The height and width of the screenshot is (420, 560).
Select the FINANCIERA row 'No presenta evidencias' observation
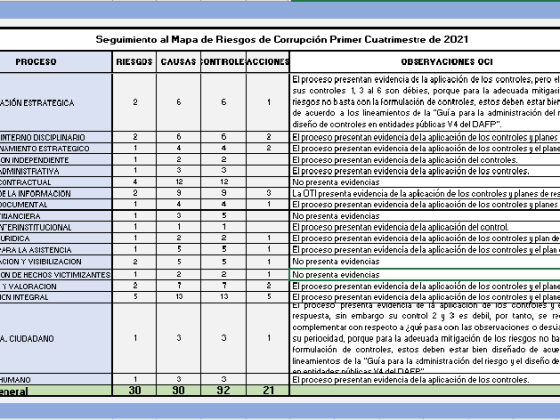pyautogui.click(x=425, y=216)
